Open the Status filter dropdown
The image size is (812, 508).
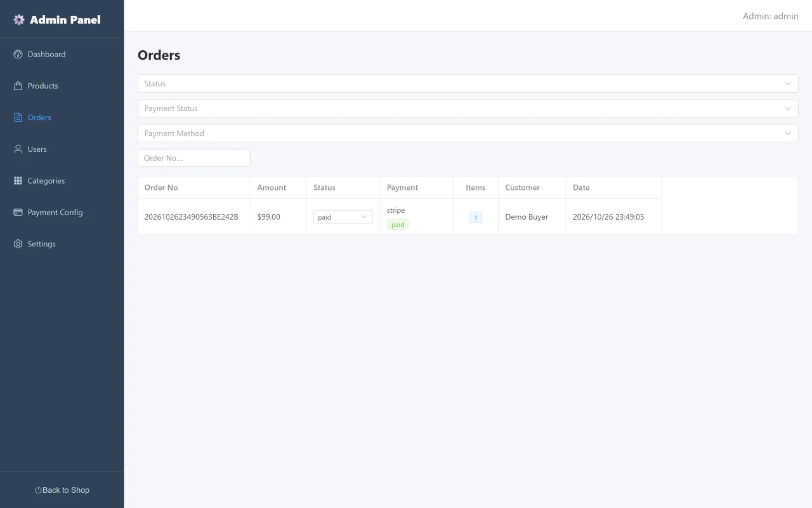click(x=468, y=84)
